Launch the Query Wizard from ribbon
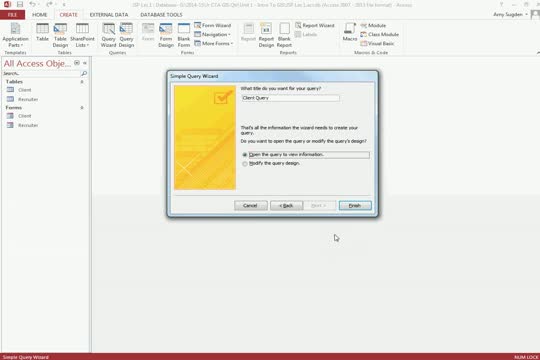 point(108,35)
